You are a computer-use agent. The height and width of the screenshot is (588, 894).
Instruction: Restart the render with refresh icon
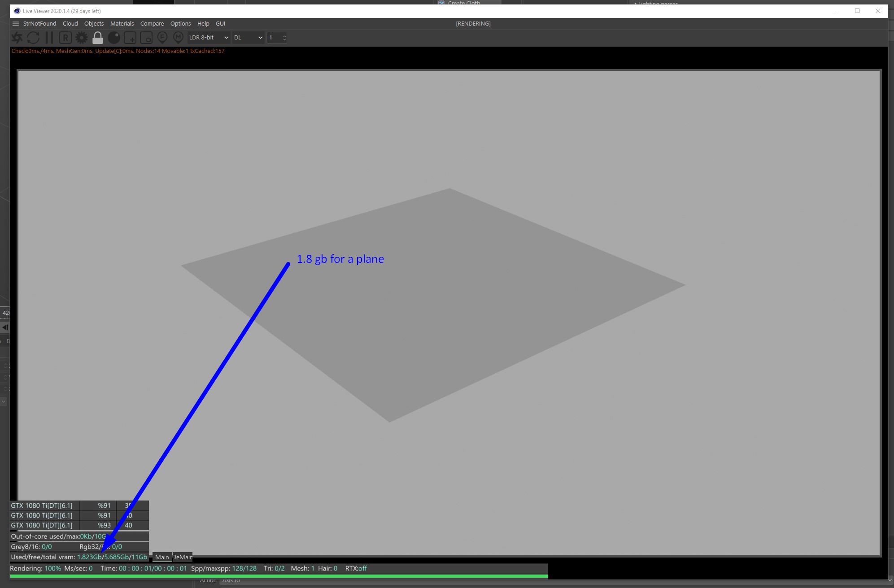pyautogui.click(x=33, y=38)
